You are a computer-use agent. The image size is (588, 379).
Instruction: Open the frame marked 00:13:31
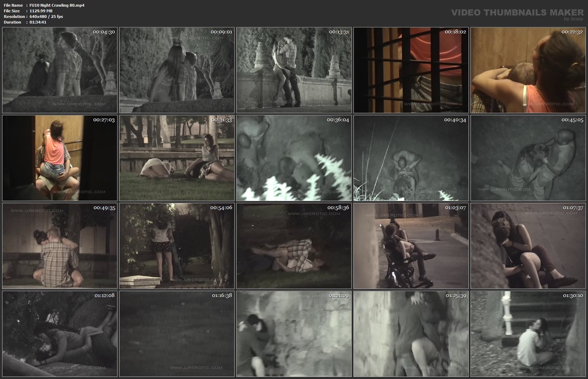pyautogui.click(x=294, y=70)
